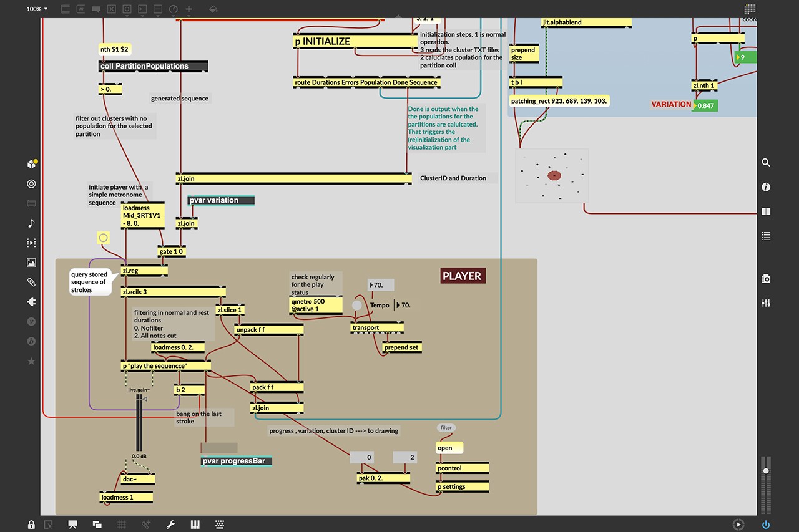Open presentation mode icon in bottom toolbar
This screenshot has height=532, width=799.
(x=73, y=525)
